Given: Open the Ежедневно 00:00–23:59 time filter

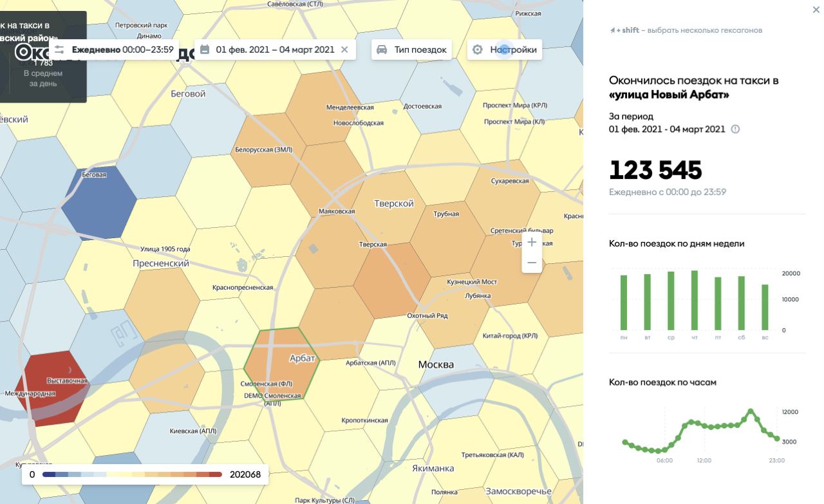Looking at the screenshot, I should click(114, 50).
